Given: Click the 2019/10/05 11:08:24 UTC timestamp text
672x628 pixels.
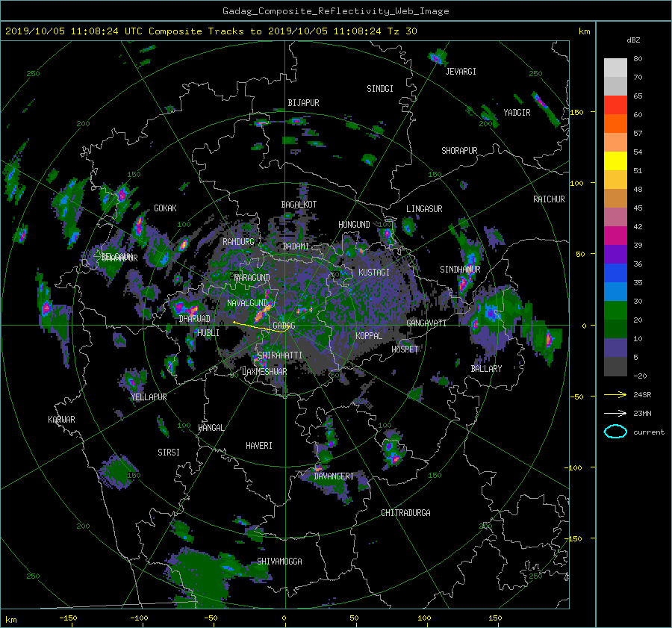Looking at the screenshot, I should coord(67,31).
